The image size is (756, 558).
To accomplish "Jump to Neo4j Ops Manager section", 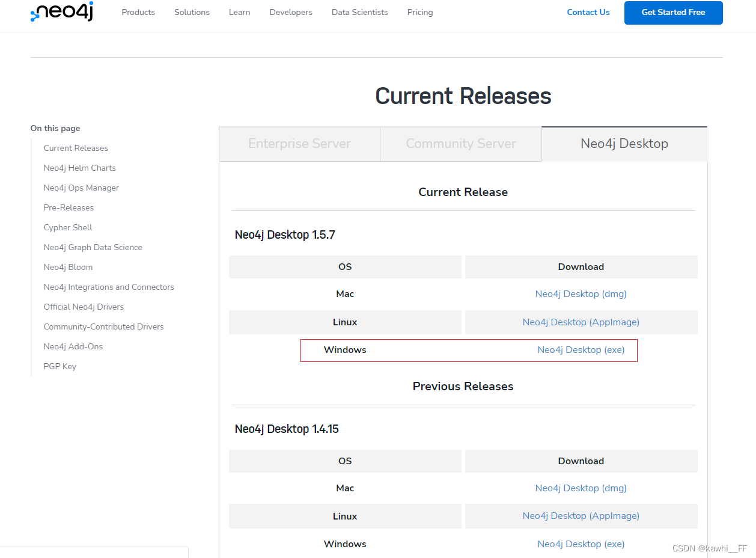I will [81, 188].
